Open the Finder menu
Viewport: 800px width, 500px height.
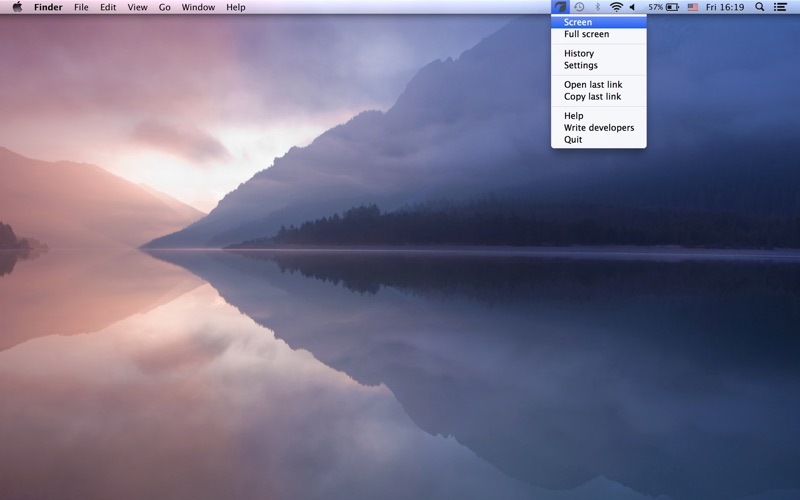pyautogui.click(x=48, y=7)
